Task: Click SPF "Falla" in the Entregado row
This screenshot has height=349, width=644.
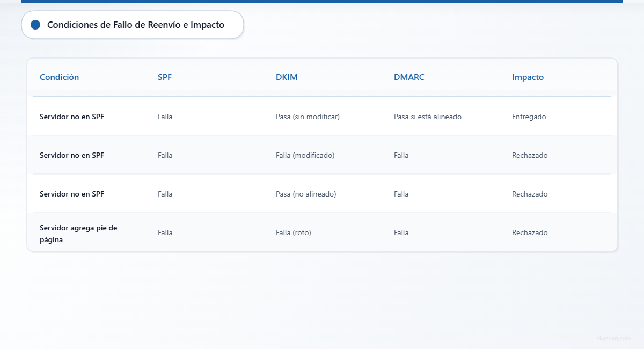Action: [x=165, y=117]
